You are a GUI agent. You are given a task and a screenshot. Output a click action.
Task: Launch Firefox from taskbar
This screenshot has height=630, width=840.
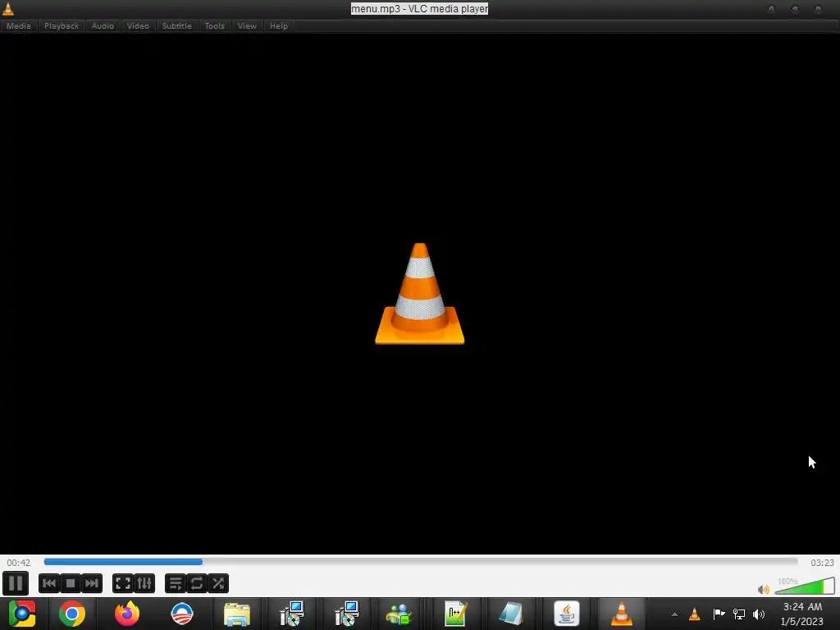tap(127, 614)
